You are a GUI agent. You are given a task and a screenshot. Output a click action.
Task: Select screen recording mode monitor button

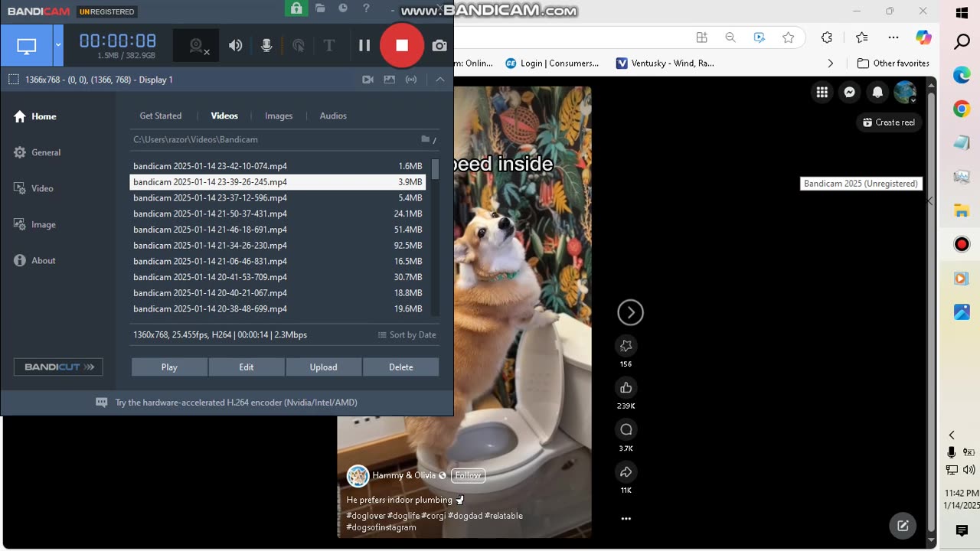click(x=27, y=46)
